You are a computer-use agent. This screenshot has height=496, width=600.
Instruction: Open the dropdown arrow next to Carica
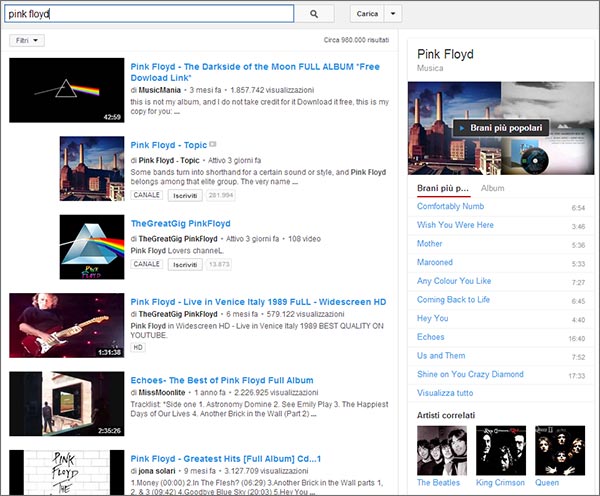pyautogui.click(x=393, y=14)
